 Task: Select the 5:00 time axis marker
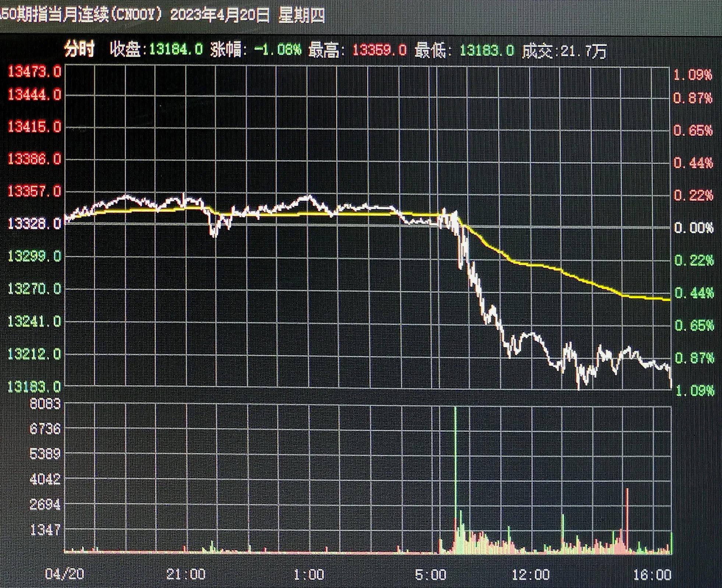[x=430, y=575]
